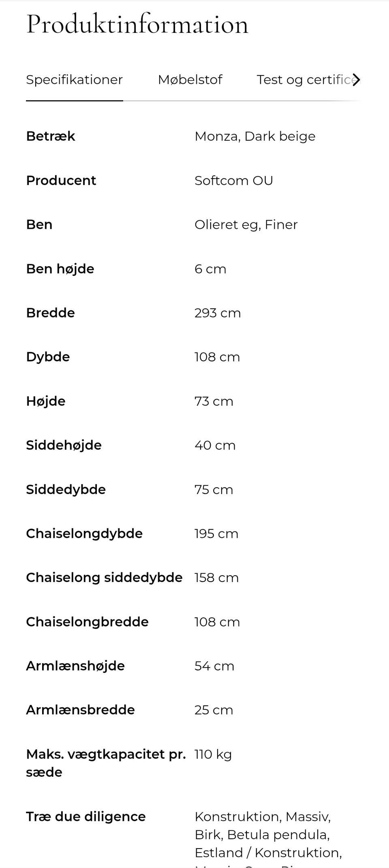Click the Højde 73 cm value
The height and width of the screenshot is (868, 389).
coord(214,402)
